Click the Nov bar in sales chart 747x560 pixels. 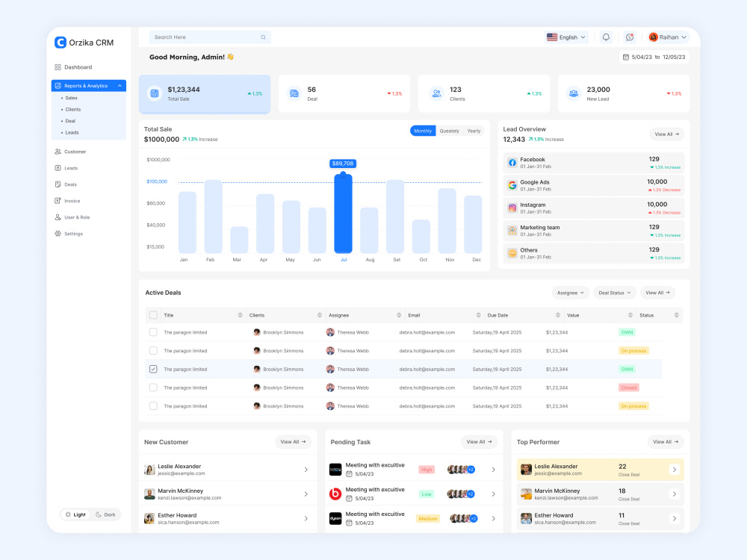(447, 221)
